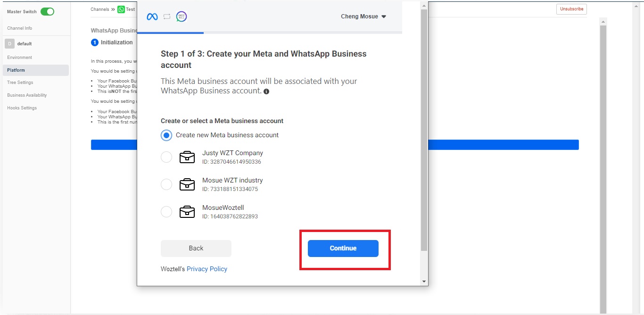This screenshot has height=315, width=644.
Task: Go to Tree Settings in sidebar
Action: 20,83
